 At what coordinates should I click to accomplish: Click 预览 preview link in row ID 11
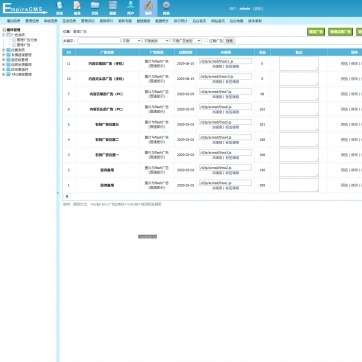(344, 63)
